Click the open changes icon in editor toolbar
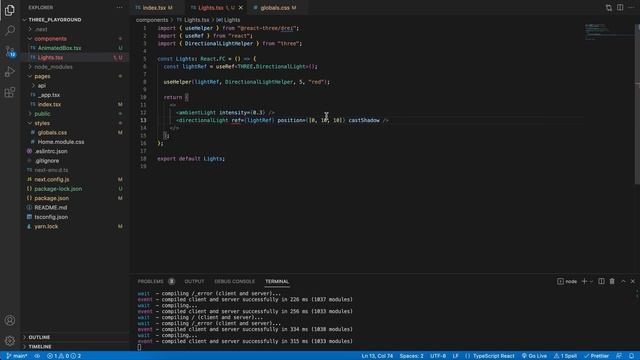Viewport: 640px width, 360px height. (609, 7)
